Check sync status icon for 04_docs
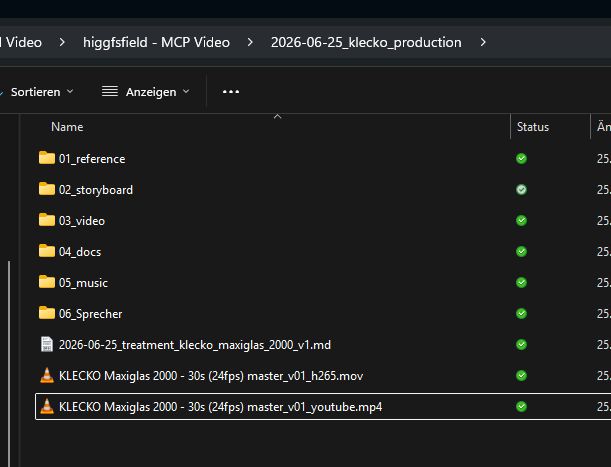 tap(521, 251)
